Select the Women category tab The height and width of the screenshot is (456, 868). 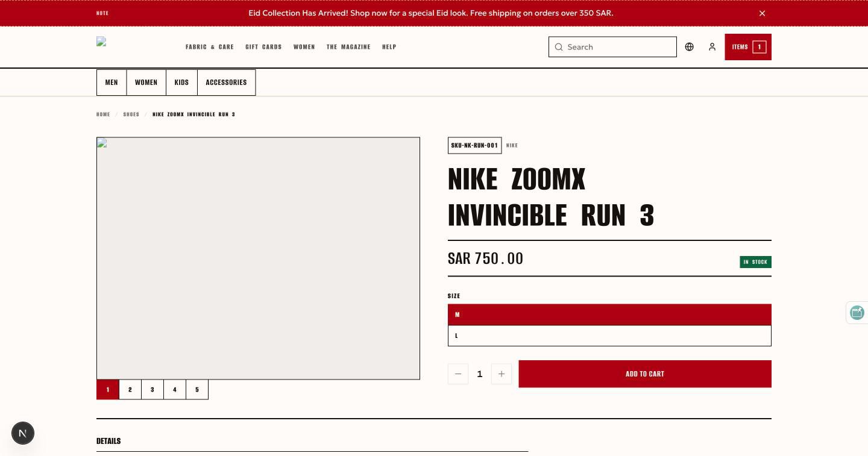coord(146,83)
